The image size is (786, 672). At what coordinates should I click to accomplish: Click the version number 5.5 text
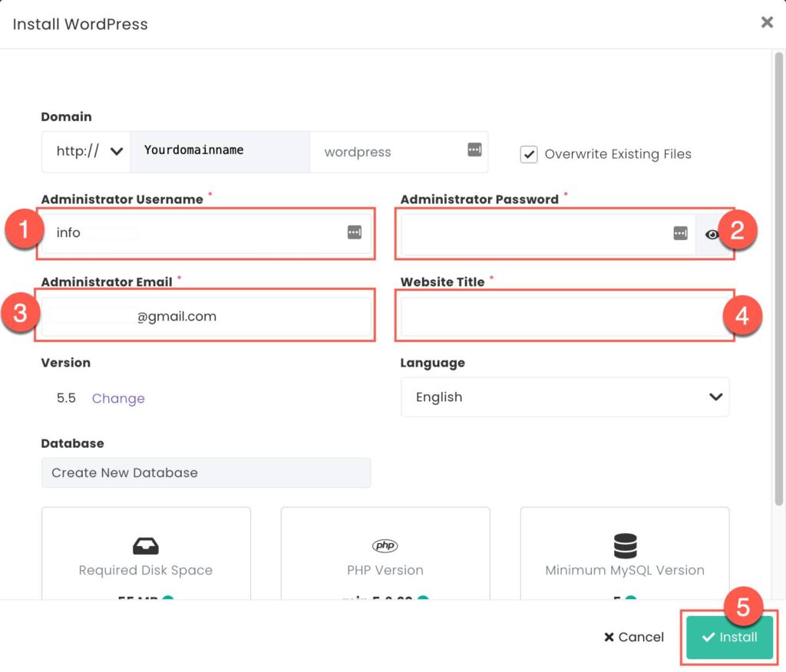pos(66,398)
